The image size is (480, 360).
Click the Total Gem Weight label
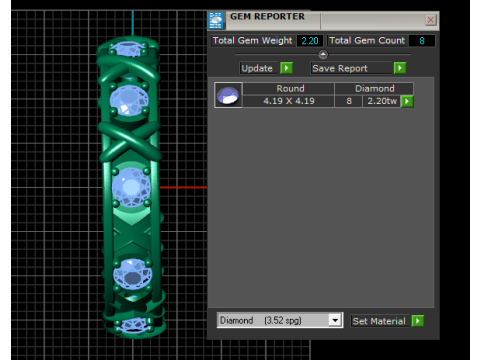pyautogui.click(x=252, y=40)
